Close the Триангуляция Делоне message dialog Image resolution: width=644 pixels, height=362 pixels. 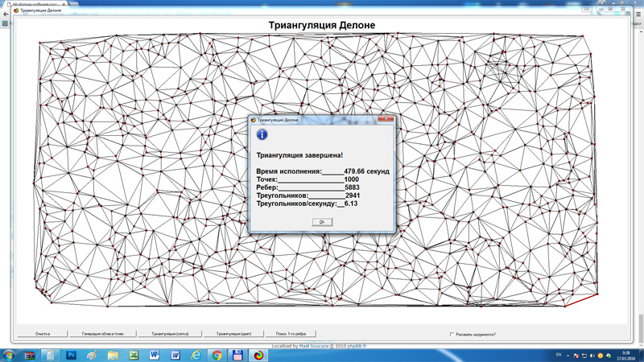(x=387, y=119)
